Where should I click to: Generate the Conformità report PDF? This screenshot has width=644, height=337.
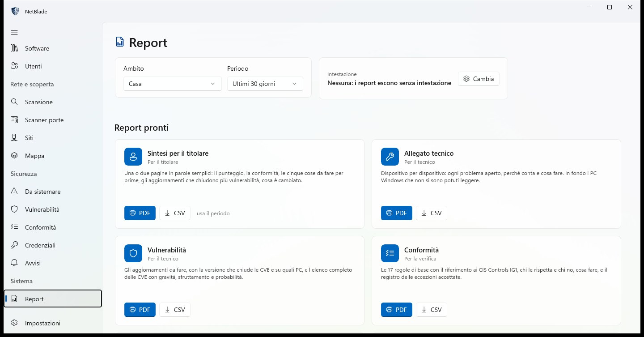pos(397,310)
